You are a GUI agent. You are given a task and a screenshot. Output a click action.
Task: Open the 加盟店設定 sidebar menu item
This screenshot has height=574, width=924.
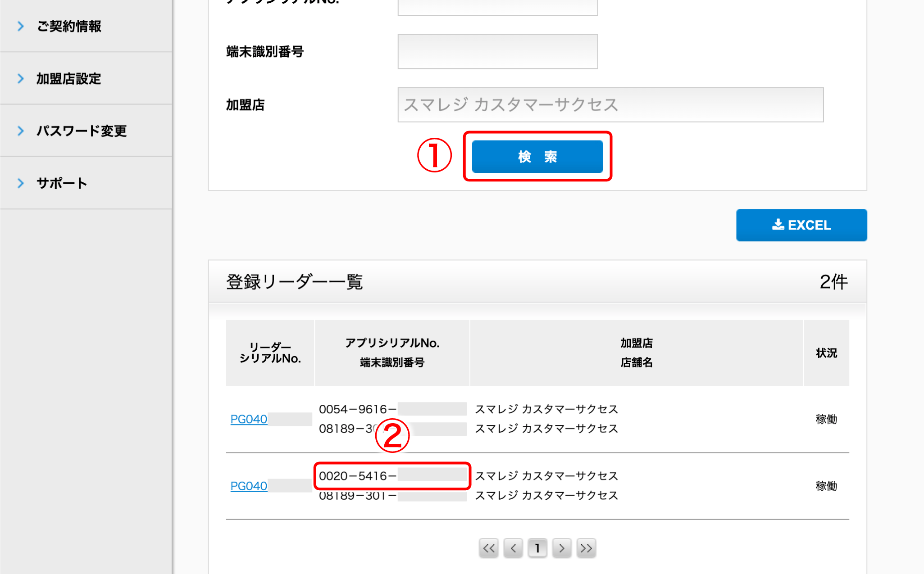tap(69, 79)
